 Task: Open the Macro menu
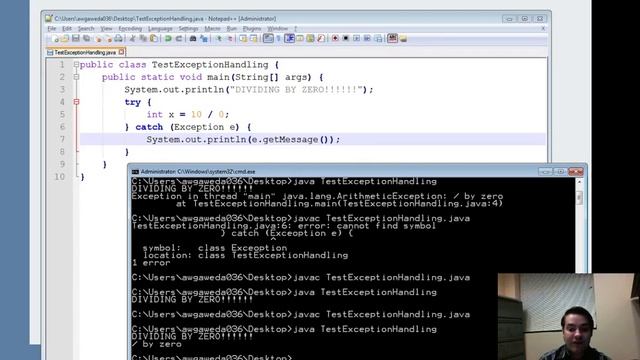pos(212,29)
